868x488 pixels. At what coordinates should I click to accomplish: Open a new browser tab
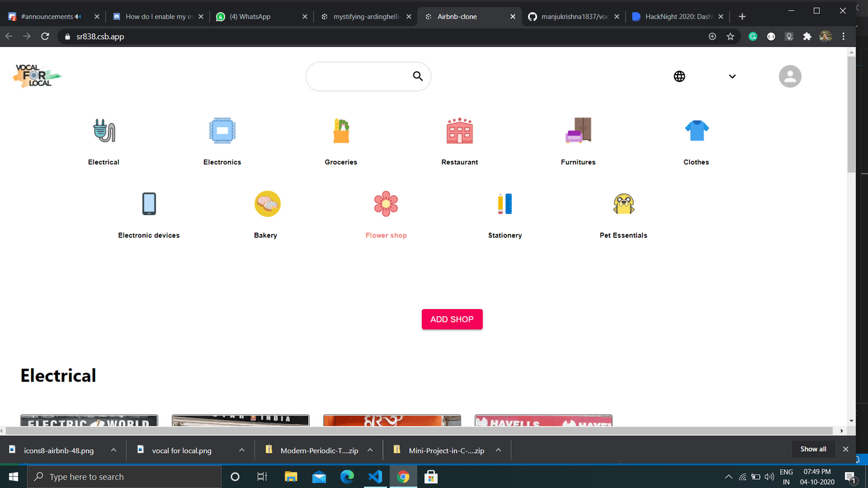[x=743, y=17]
